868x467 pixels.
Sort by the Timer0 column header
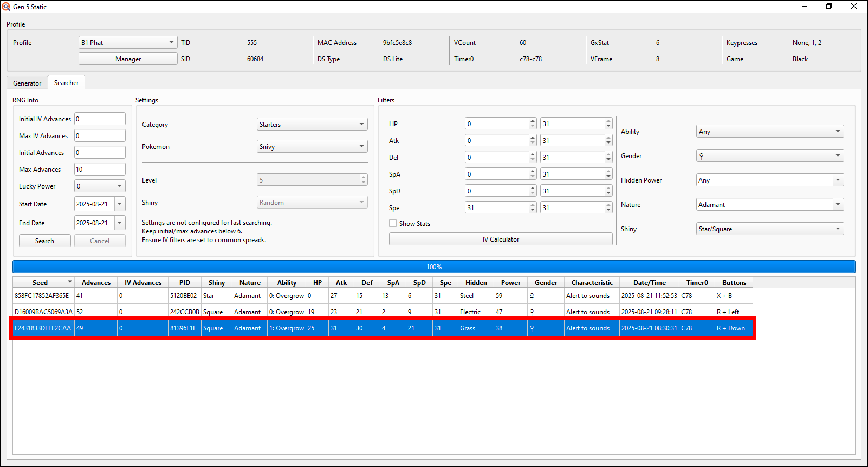coord(697,282)
